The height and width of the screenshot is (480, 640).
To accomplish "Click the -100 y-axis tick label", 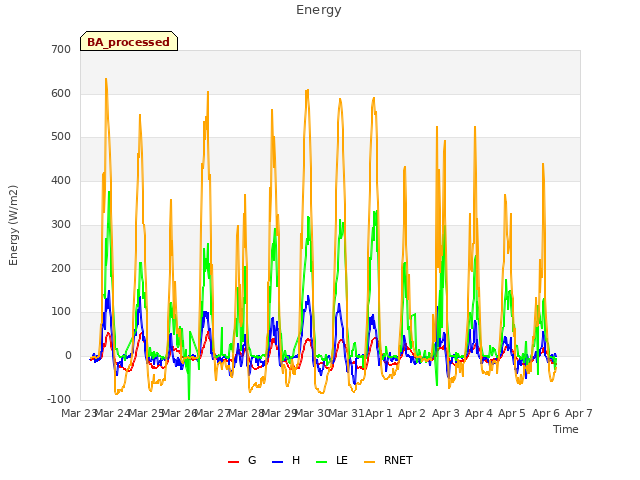I will pos(59,399).
